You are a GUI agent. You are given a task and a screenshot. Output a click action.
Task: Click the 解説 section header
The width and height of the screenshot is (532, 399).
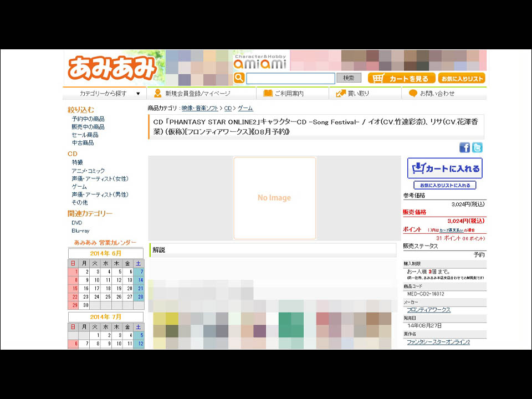coord(273,250)
